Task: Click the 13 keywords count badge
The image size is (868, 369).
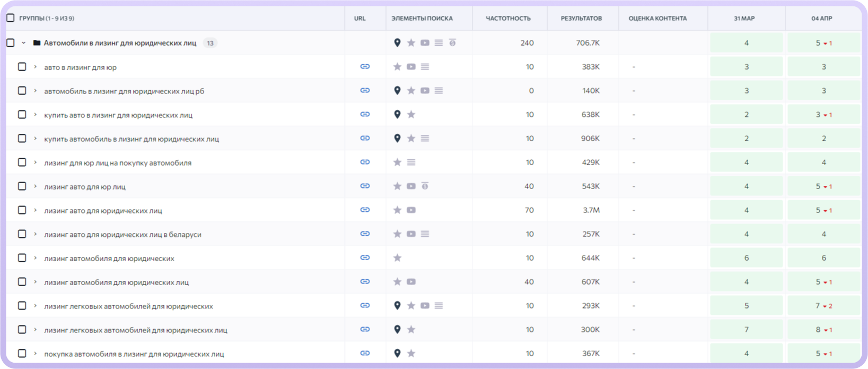Action: [x=210, y=43]
